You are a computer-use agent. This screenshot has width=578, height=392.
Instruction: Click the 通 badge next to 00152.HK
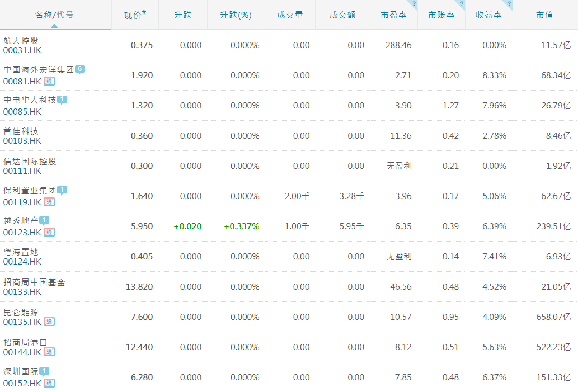(x=49, y=383)
